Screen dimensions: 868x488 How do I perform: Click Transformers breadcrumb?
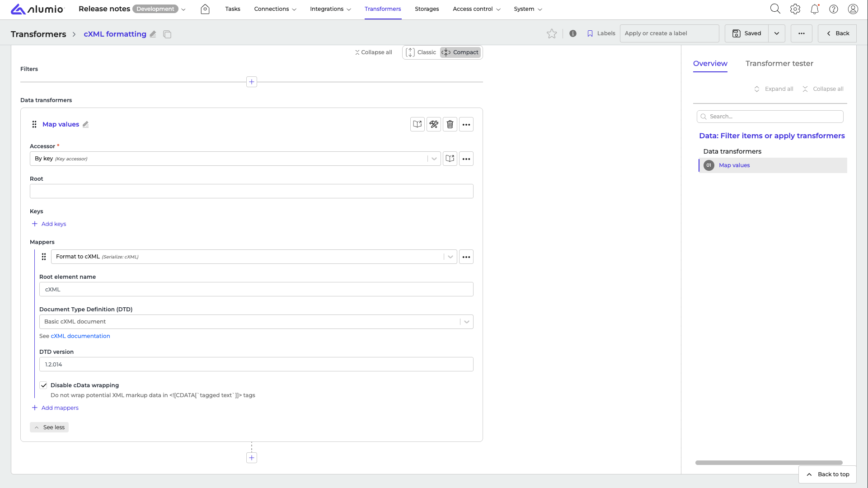[x=38, y=34]
